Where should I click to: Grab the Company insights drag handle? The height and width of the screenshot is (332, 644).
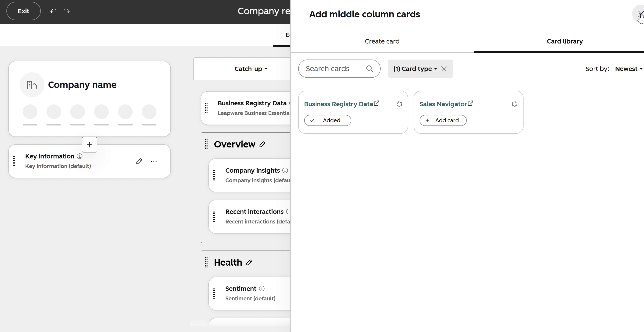tap(214, 175)
